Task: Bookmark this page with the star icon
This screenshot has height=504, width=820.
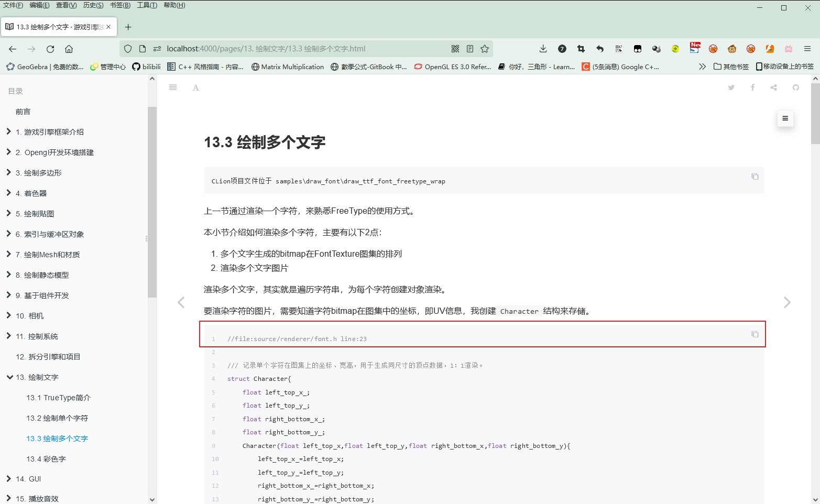Action: pyautogui.click(x=485, y=49)
